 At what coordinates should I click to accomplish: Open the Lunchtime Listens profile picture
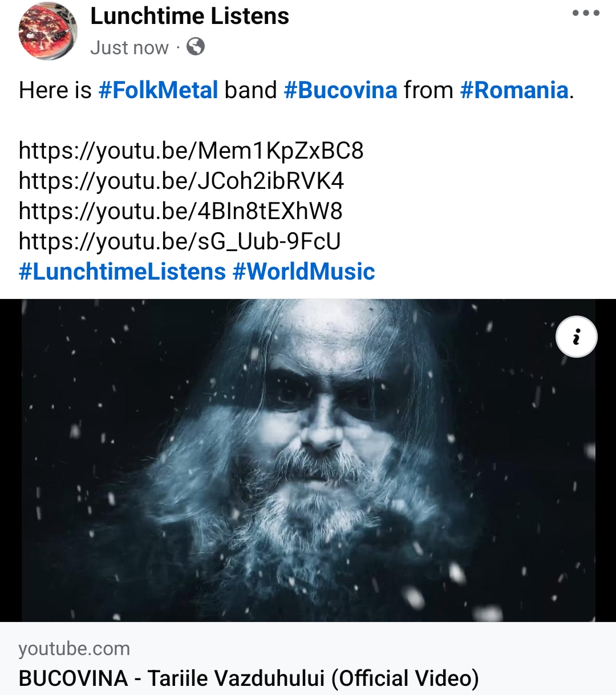tap(47, 31)
